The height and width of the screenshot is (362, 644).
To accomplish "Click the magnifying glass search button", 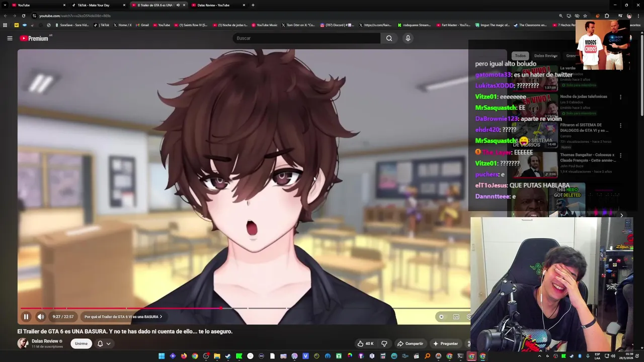I will [x=389, y=38].
